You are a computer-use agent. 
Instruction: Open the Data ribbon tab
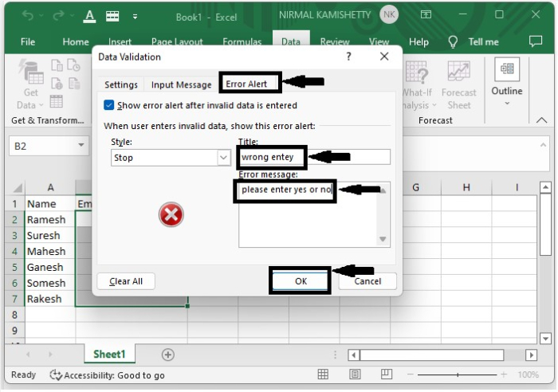coord(291,42)
